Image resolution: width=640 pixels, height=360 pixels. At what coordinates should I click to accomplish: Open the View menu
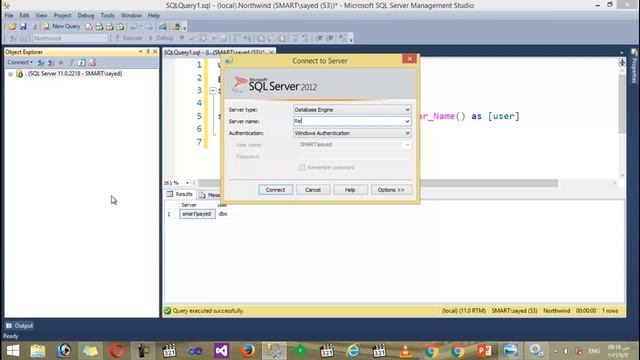(41, 15)
